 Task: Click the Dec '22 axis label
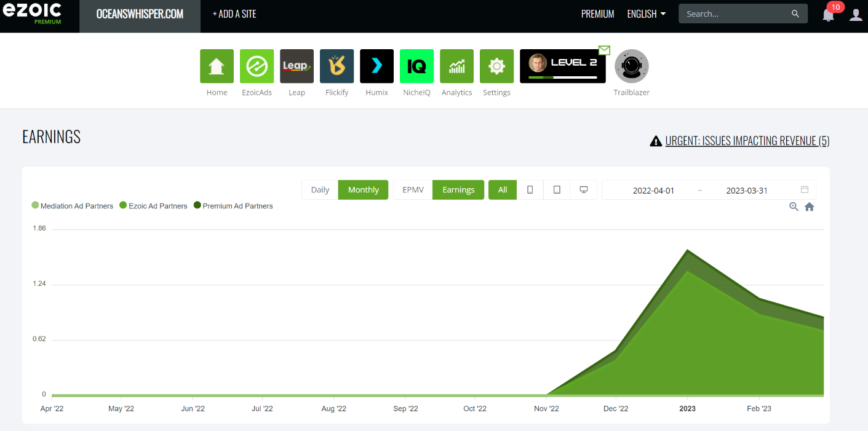(616, 409)
